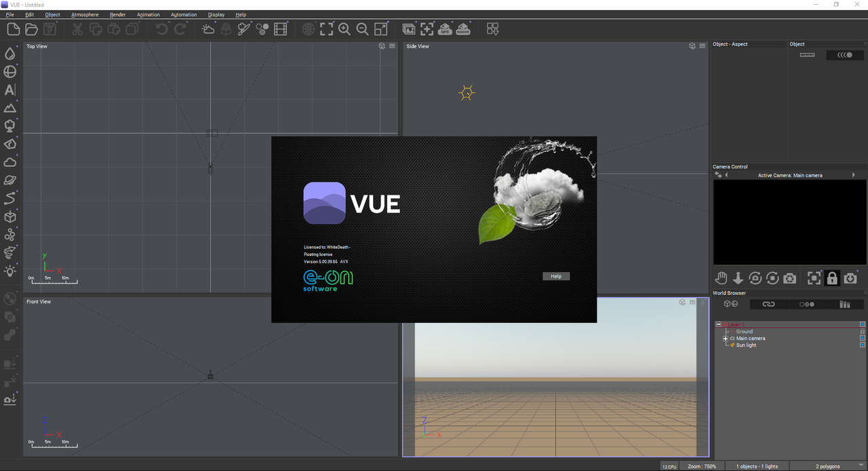Switch to previous camera with left arrow
Viewport: 868px width, 471px height.
(726, 175)
